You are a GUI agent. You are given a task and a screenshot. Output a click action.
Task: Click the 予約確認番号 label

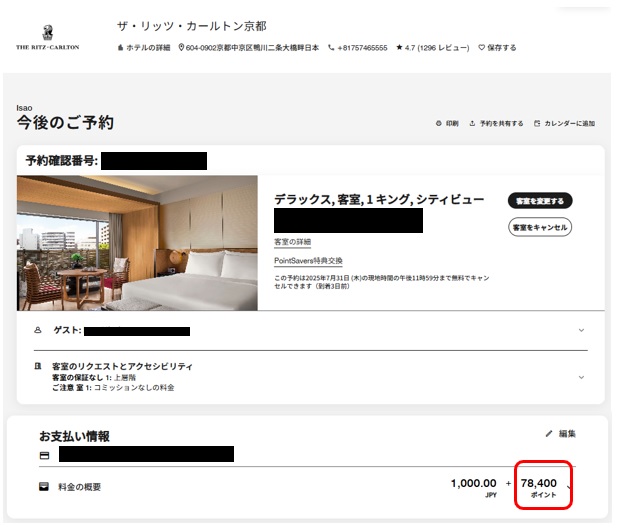61,161
